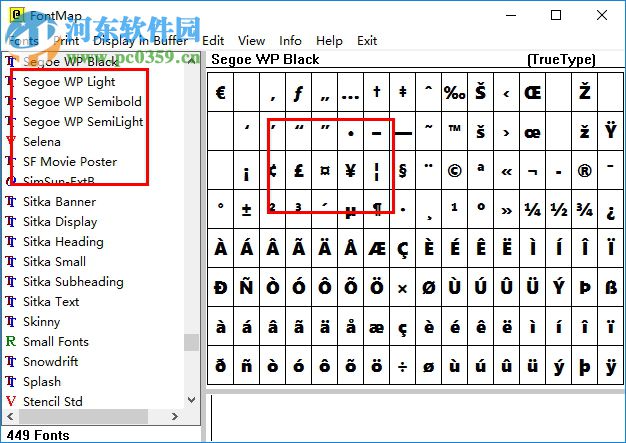Screen dimensions: 626x443
Task: Click the horizontal scrollbar right arrow
Action: [174, 416]
